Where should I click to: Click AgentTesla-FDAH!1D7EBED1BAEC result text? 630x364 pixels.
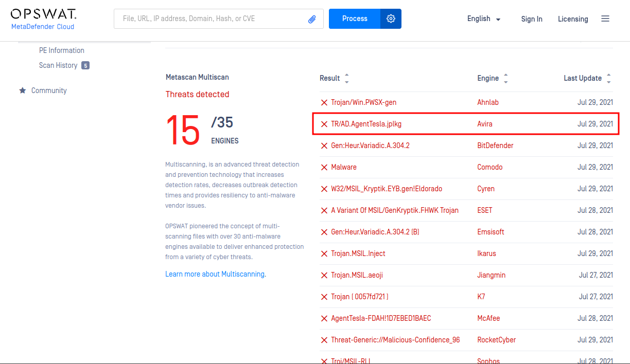click(x=381, y=318)
